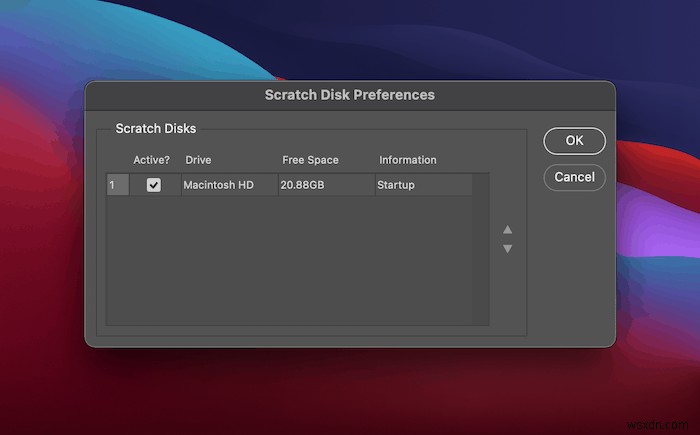This screenshot has height=435, width=700.
Task: Select the Macintosh HD drive name
Action: pyautogui.click(x=218, y=185)
